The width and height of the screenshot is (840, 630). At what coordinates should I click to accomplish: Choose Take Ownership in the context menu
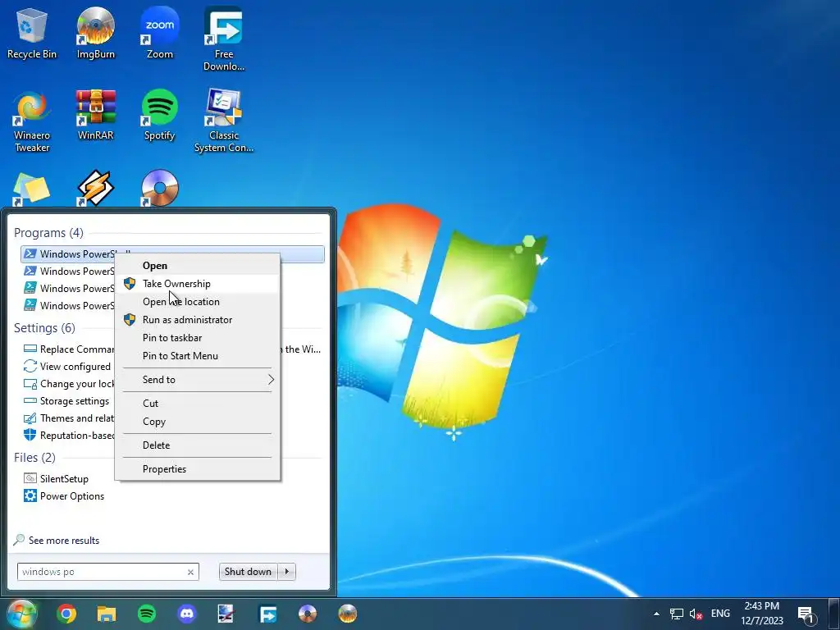(197, 284)
